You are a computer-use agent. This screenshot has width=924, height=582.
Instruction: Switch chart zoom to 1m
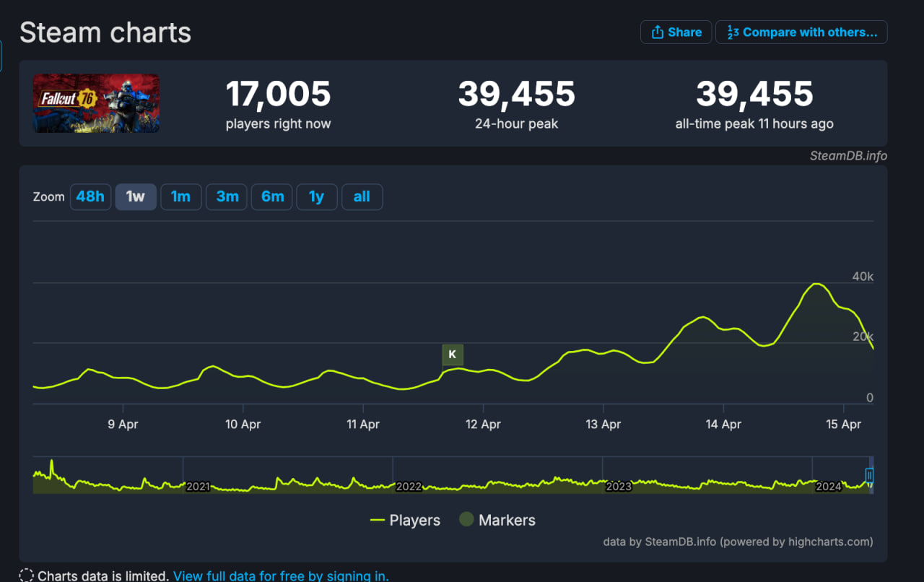pyautogui.click(x=180, y=196)
